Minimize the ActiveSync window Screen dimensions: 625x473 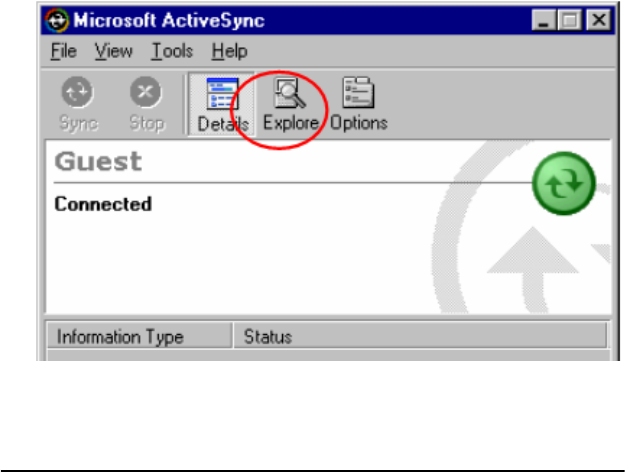543,20
